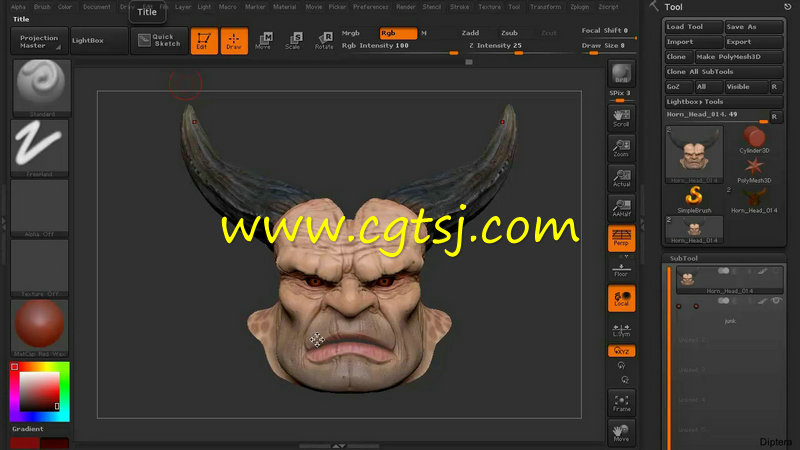Open the Brush menu

tap(42, 7)
